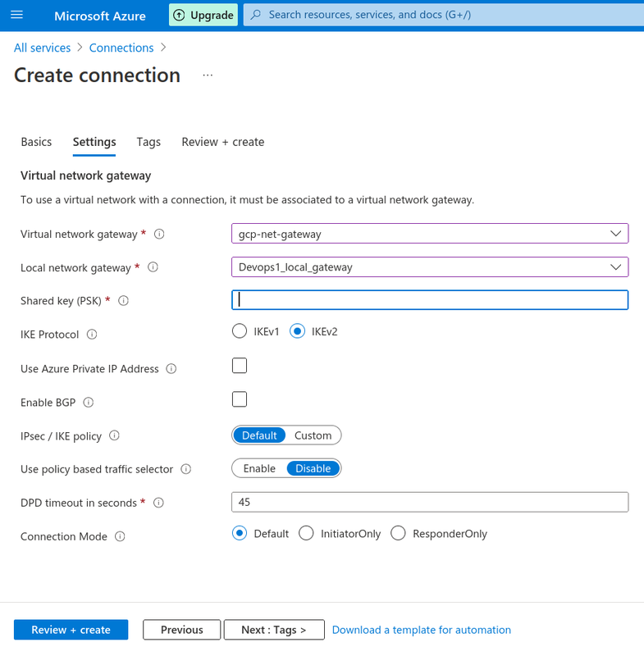Expand the Local network gateway dropdown

click(430, 267)
